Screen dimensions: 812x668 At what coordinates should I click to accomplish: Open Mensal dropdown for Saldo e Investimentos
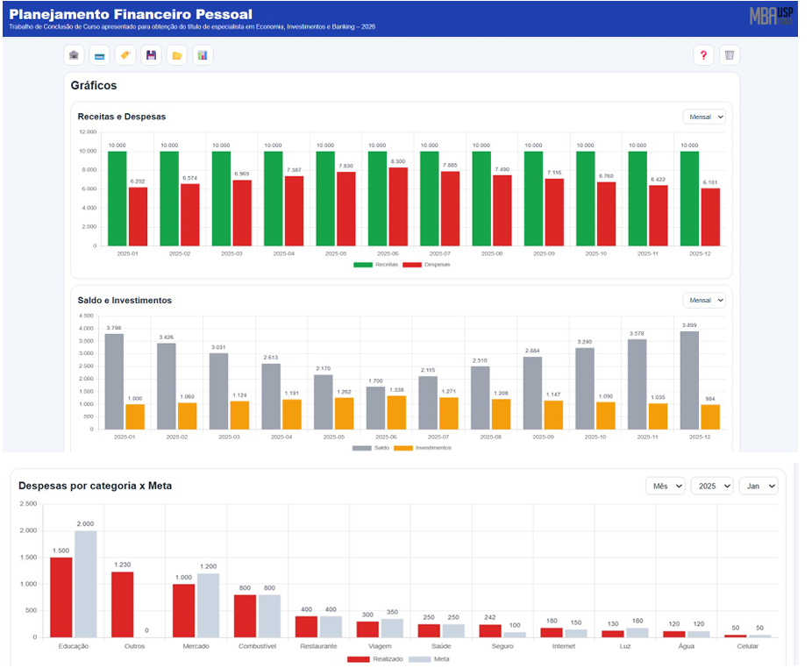[x=704, y=301]
